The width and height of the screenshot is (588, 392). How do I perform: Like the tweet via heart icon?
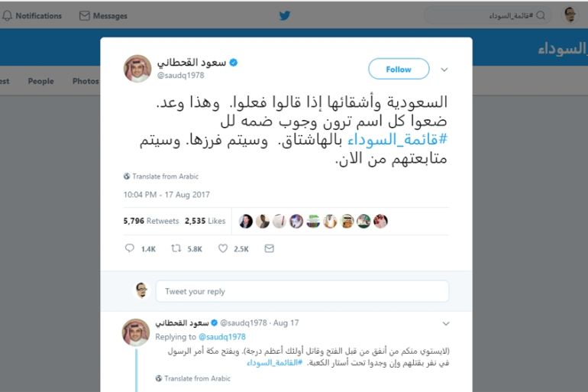click(223, 248)
